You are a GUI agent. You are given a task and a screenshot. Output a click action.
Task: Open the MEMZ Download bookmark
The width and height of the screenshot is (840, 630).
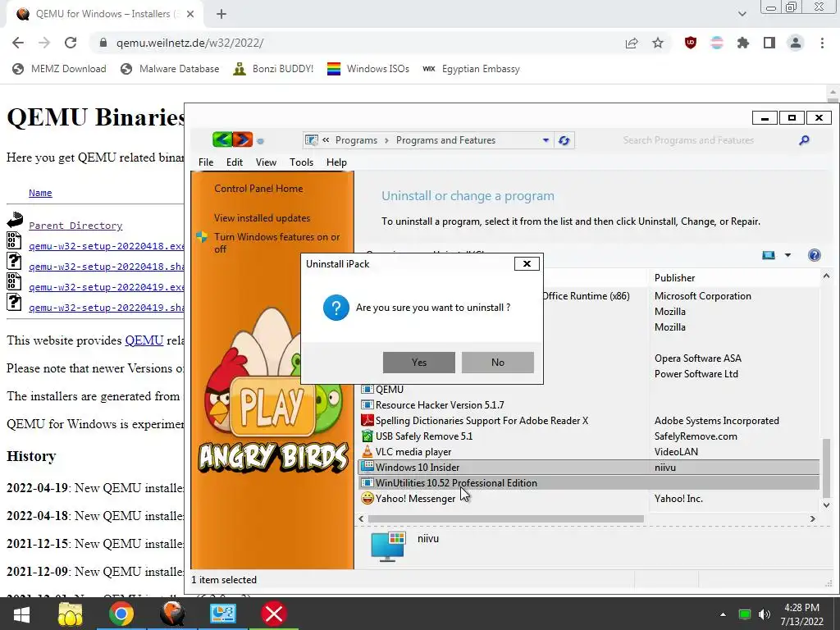59,69
